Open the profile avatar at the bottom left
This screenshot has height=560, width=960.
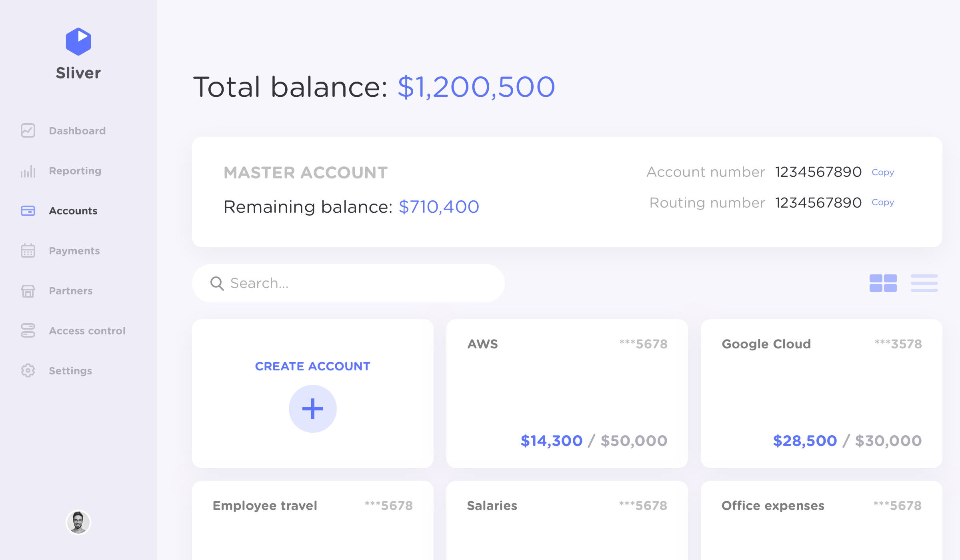coord(78,522)
